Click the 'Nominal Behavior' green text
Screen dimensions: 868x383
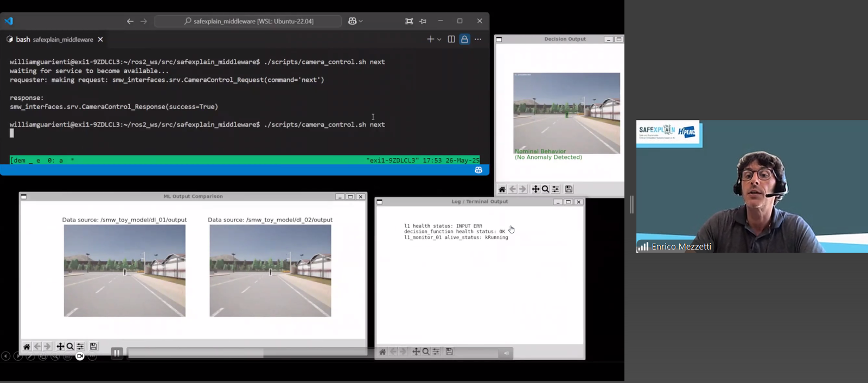click(x=540, y=151)
